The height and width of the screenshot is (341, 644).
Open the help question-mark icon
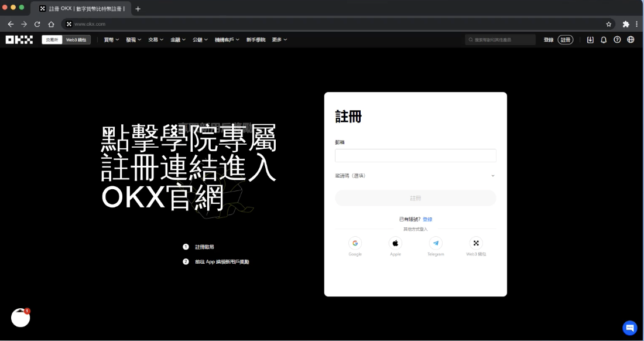tap(617, 40)
